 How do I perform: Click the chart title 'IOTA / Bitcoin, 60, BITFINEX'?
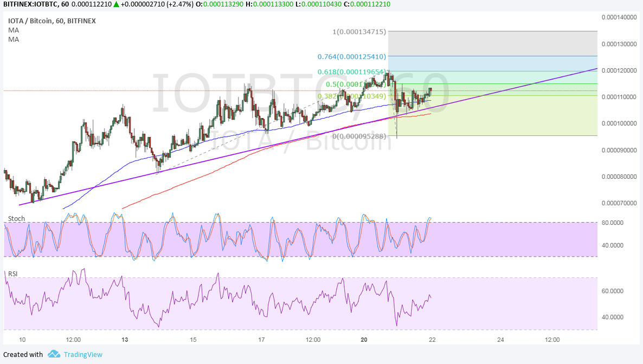pyautogui.click(x=52, y=21)
